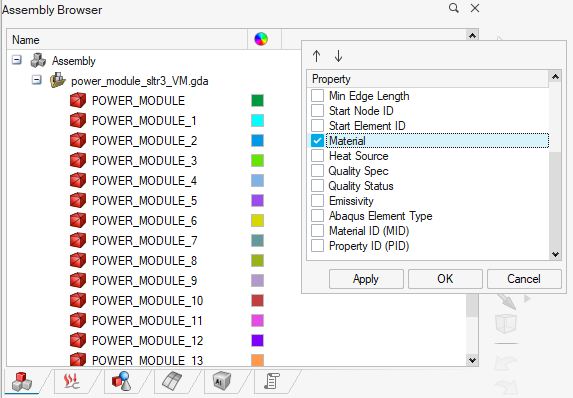Image resolution: width=573 pixels, height=398 pixels.
Task: Click property list scrollbar down arrow
Action: [555, 254]
